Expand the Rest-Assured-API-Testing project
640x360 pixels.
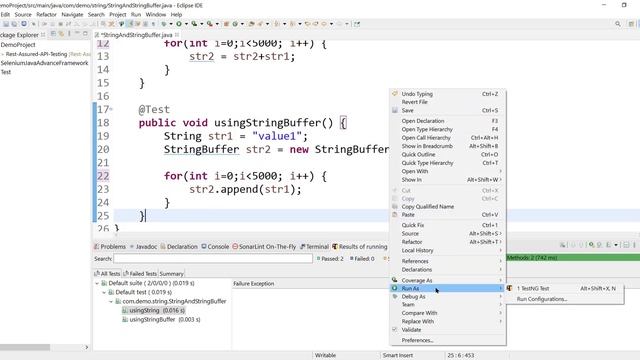pos(2,54)
